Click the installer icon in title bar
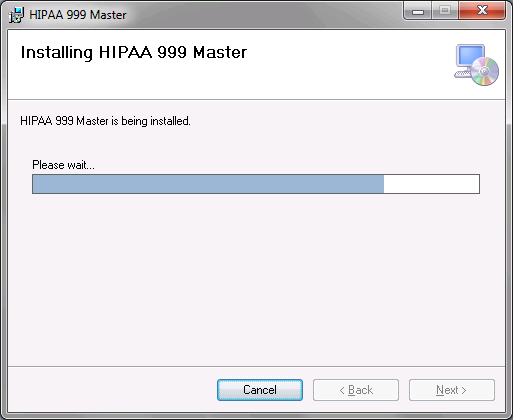Viewport: 513px width, 420px height. 16,15
